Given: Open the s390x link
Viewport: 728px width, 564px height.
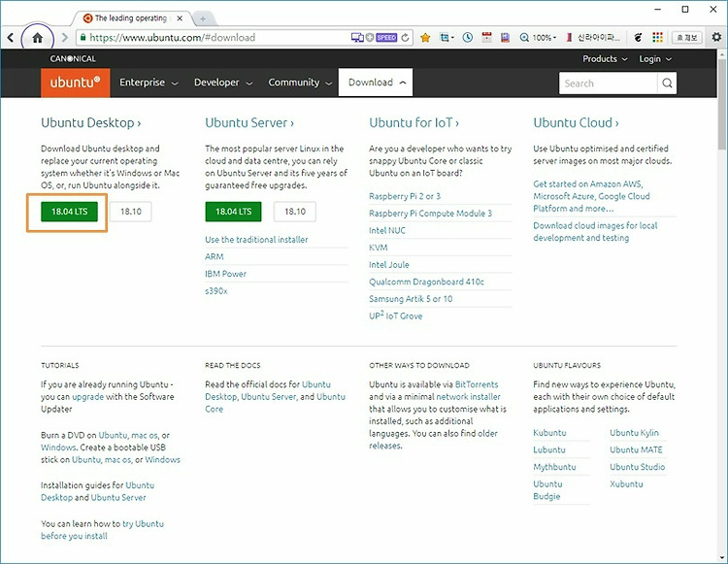Looking at the screenshot, I should click(215, 291).
